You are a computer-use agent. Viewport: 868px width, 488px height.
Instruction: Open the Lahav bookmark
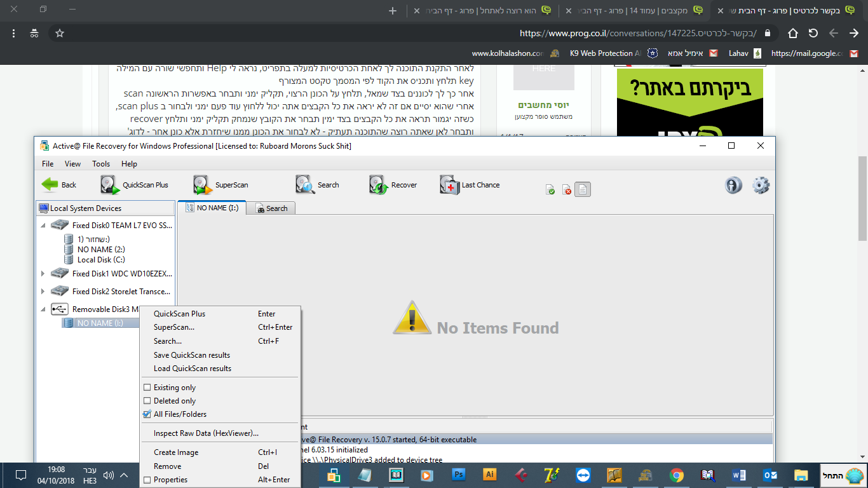[x=745, y=53]
